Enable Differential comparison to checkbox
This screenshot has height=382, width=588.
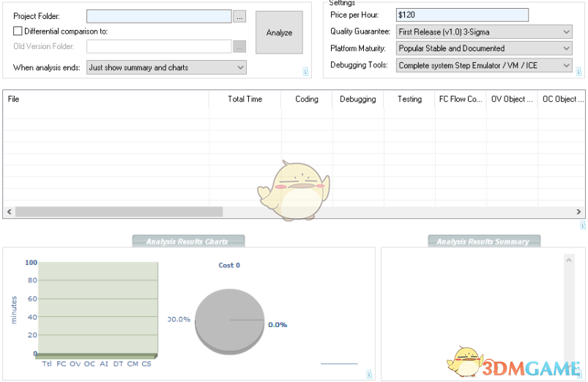(18, 31)
